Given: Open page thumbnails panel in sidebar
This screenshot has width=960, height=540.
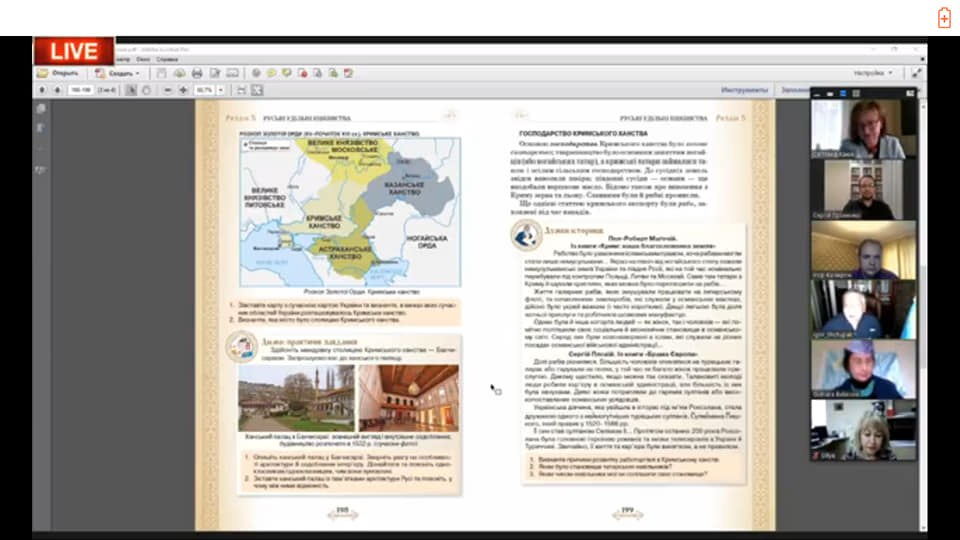Looking at the screenshot, I should click(x=41, y=109).
